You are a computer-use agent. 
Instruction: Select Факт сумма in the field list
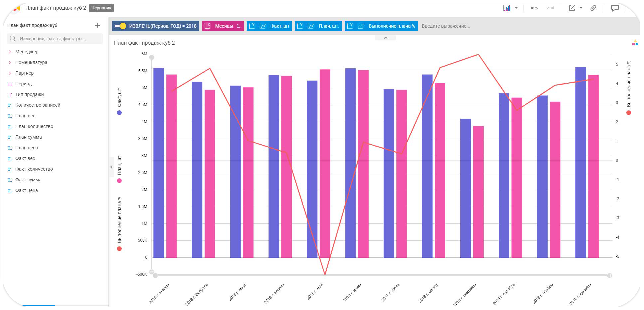[x=28, y=180]
